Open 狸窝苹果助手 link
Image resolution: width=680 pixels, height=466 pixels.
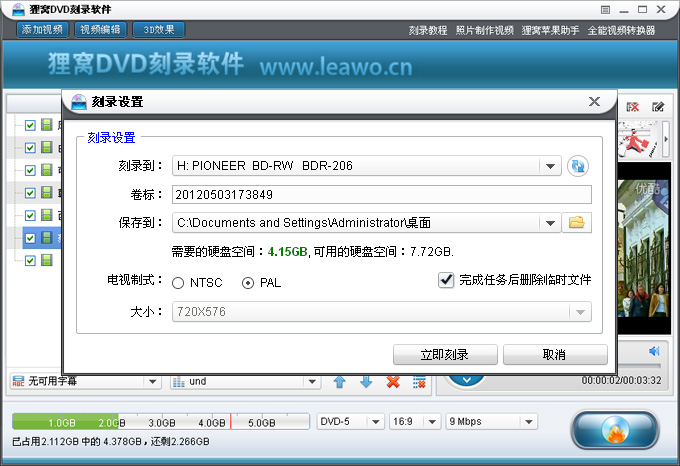pos(550,31)
